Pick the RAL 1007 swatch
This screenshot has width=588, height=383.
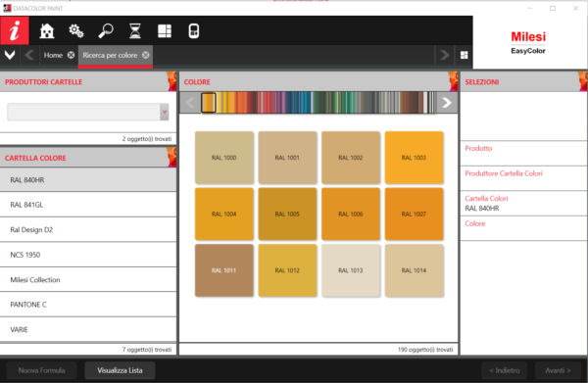(414, 214)
